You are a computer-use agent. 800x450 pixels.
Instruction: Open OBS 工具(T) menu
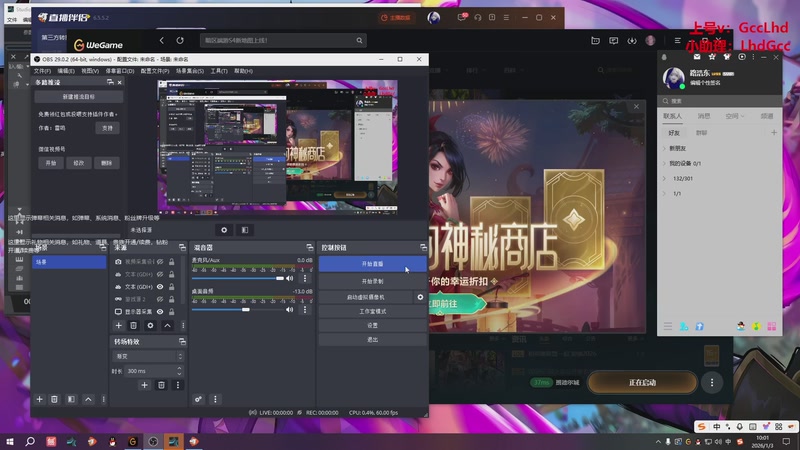coord(219,71)
